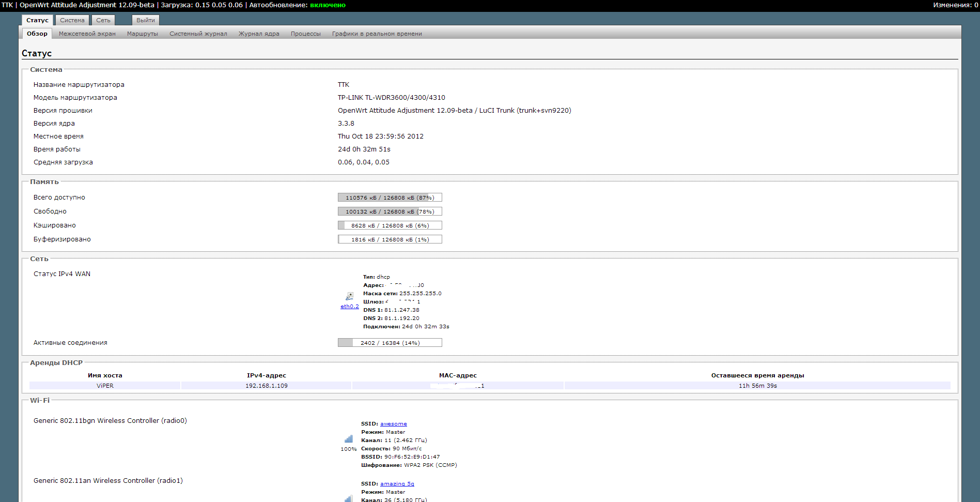Open the Статус main tab
The width and height of the screenshot is (980, 502).
(x=37, y=20)
